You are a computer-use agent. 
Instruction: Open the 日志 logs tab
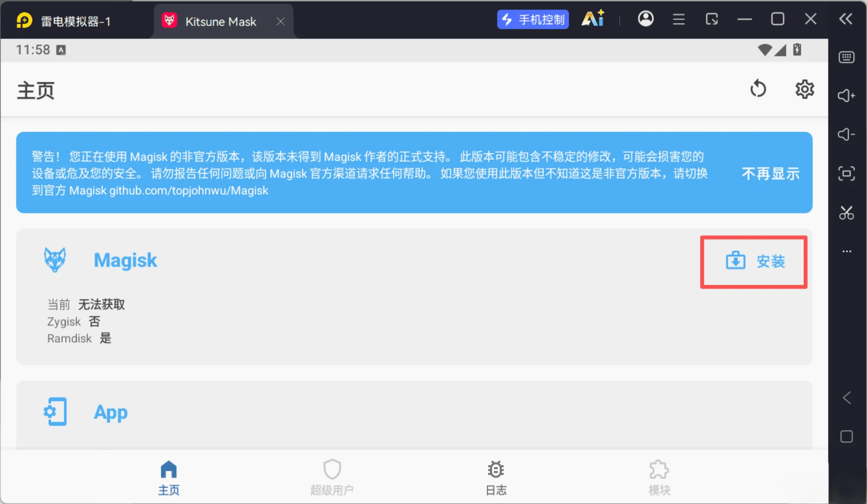496,478
